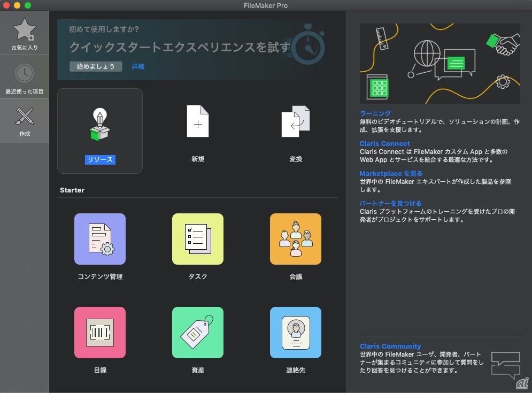Click the タスク label

point(198,276)
